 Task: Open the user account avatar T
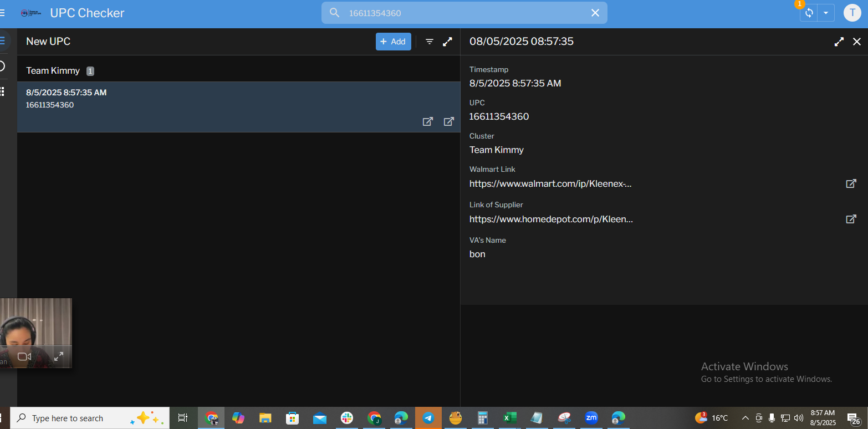[852, 13]
